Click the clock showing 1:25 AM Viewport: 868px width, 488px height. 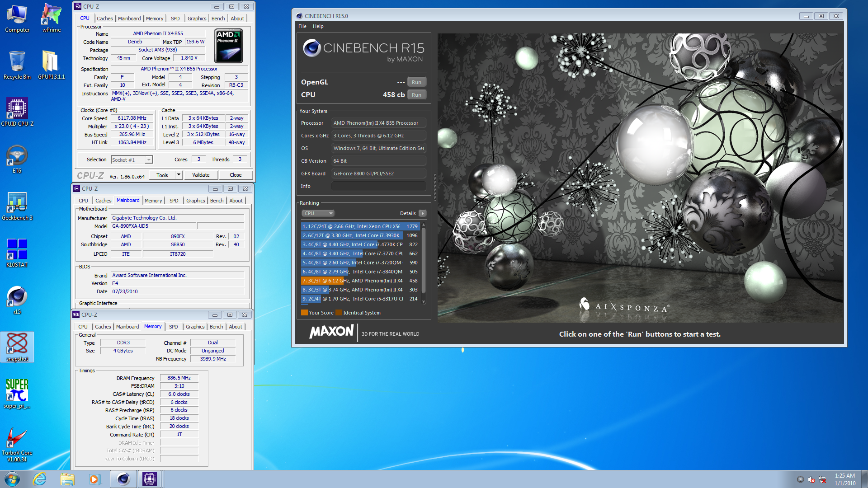844,475
